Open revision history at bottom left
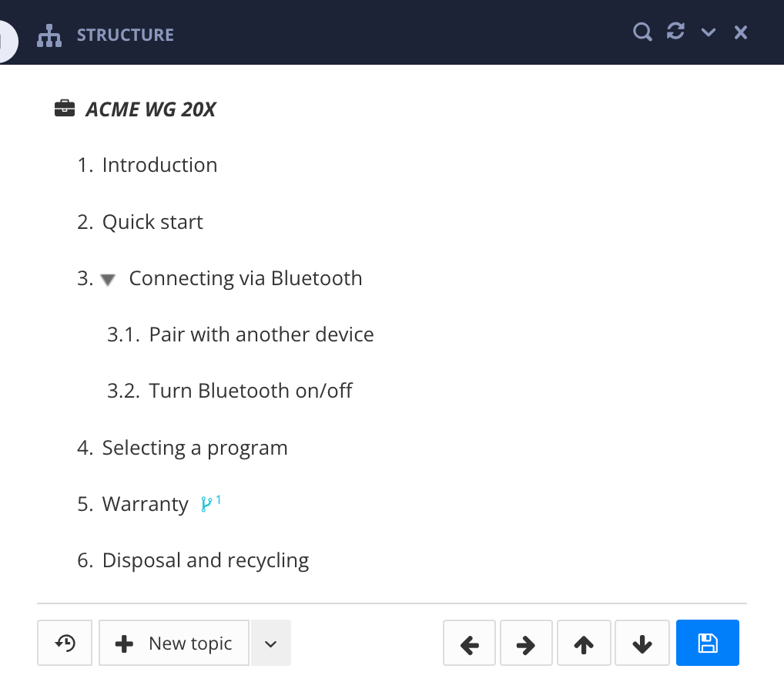This screenshot has width=784, height=689. [65, 642]
